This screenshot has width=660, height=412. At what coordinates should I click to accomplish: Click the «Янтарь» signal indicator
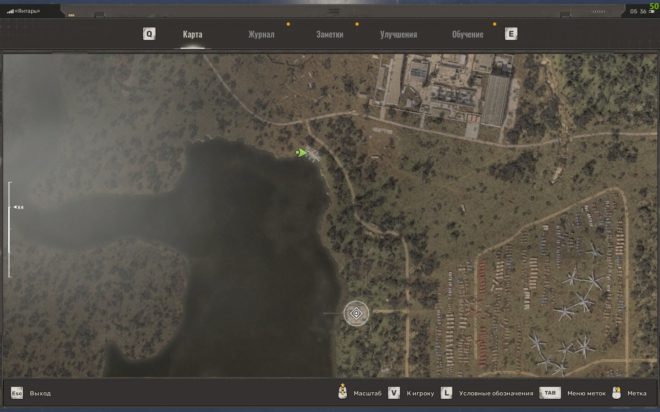click(24, 11)
